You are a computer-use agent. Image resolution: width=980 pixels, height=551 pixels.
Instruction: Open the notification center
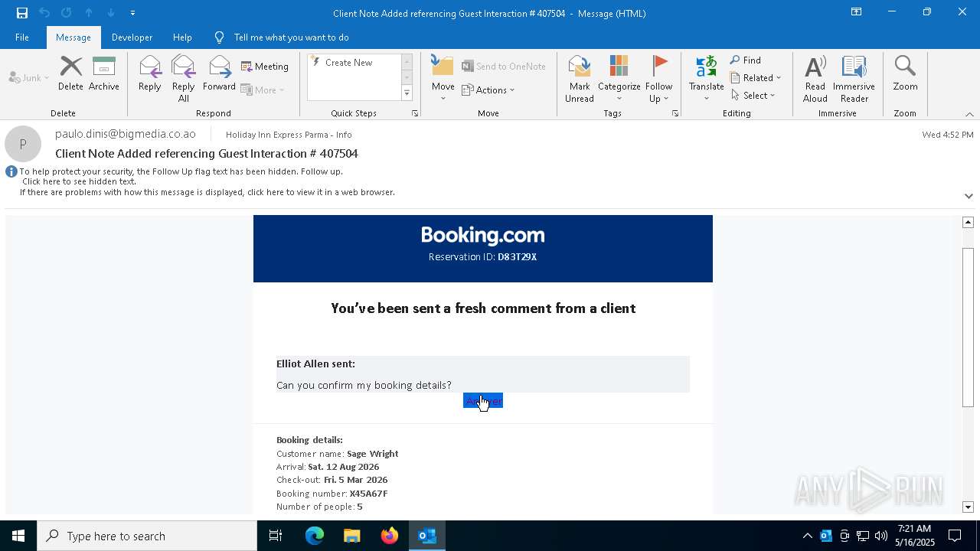click(x=955, y=536)
